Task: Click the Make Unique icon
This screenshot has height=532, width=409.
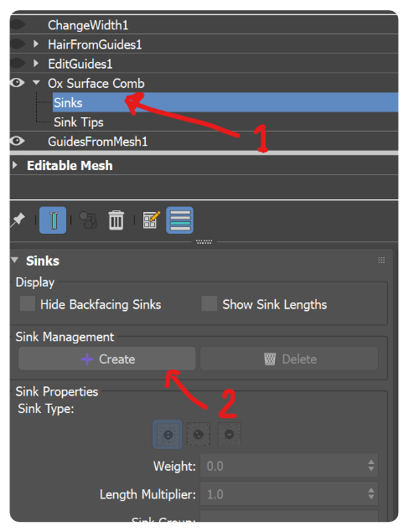Action: click(88, 220)
